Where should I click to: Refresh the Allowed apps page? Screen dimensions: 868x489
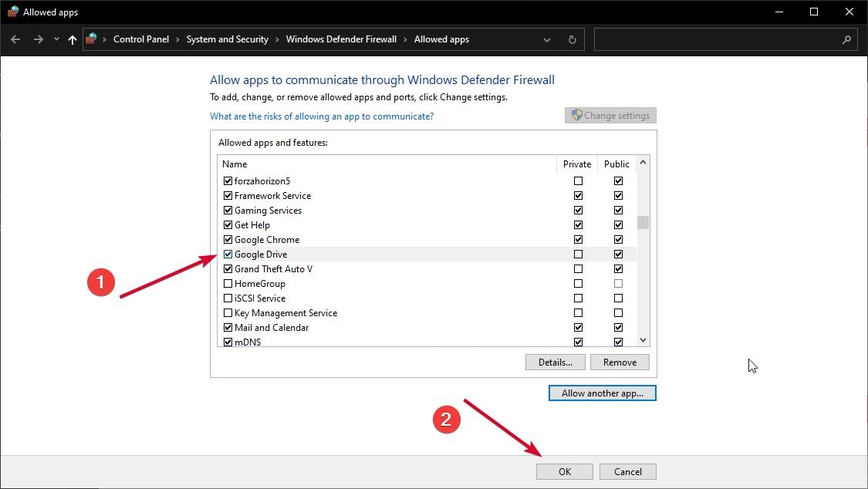(x=572, y=39)
